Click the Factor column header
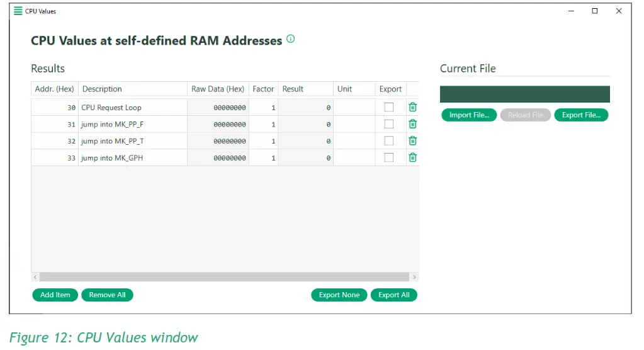This screenshot has height=350, width=644. (x=263, y=89)
